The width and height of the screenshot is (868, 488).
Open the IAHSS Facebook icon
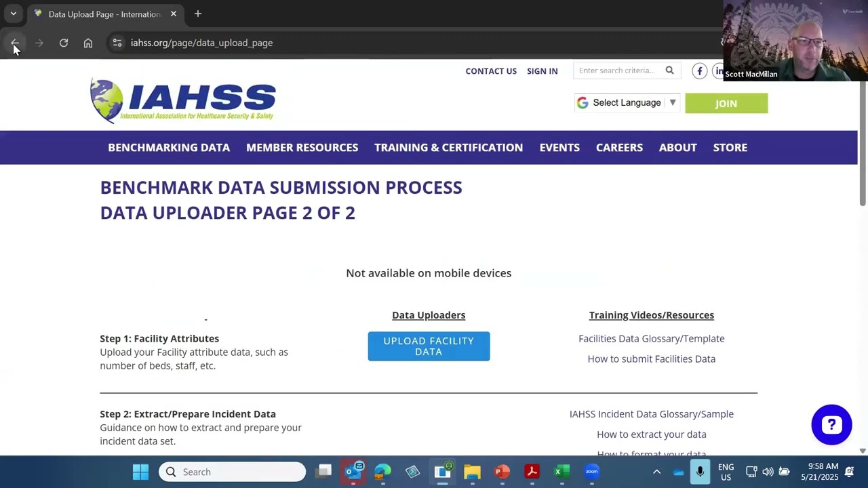(x=700, y=70)
